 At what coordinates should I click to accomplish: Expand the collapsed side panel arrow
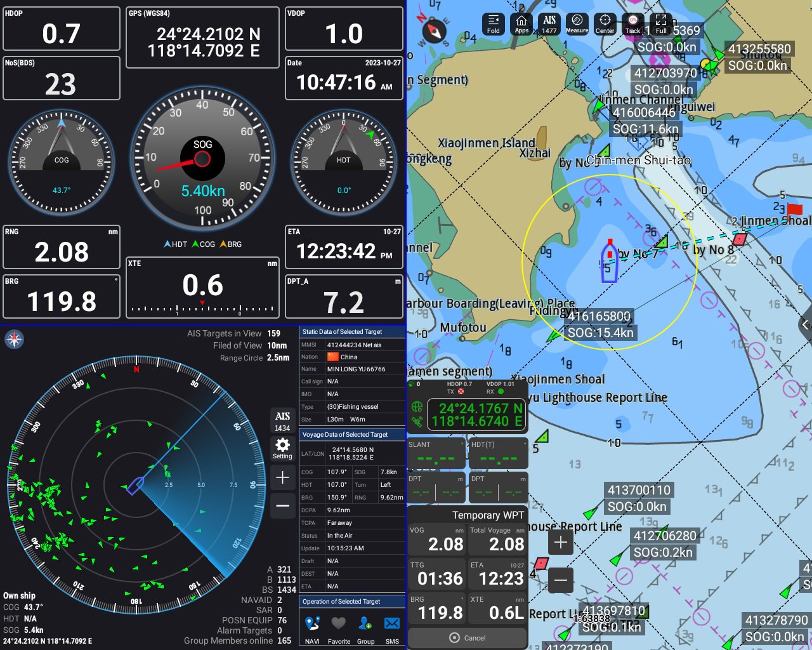click(805, 325)
